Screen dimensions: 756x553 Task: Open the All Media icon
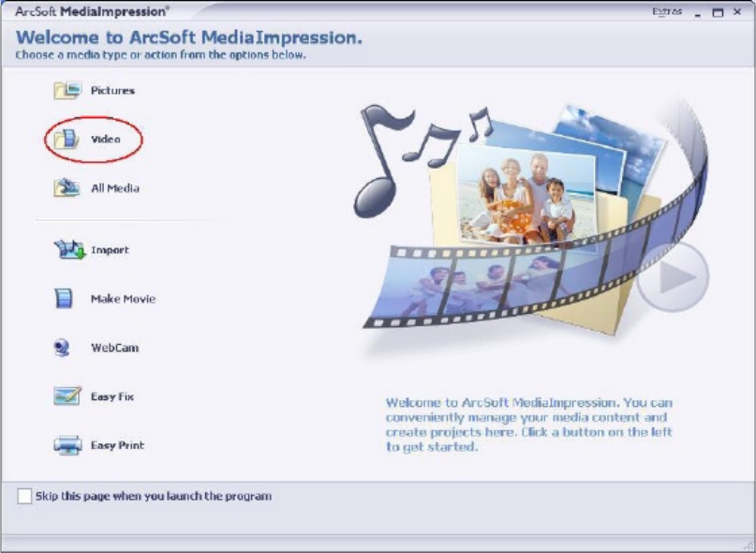[x=67, y=188]
